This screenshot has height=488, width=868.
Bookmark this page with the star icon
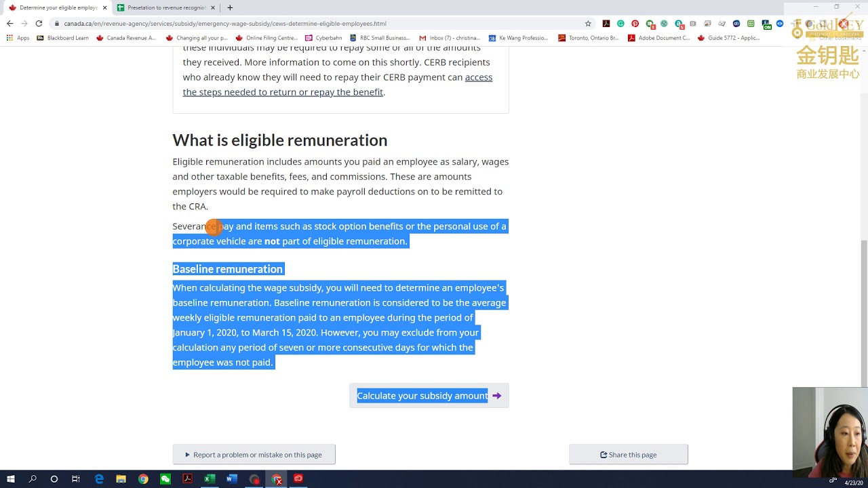pyautogui.click(x=588, y=23)
